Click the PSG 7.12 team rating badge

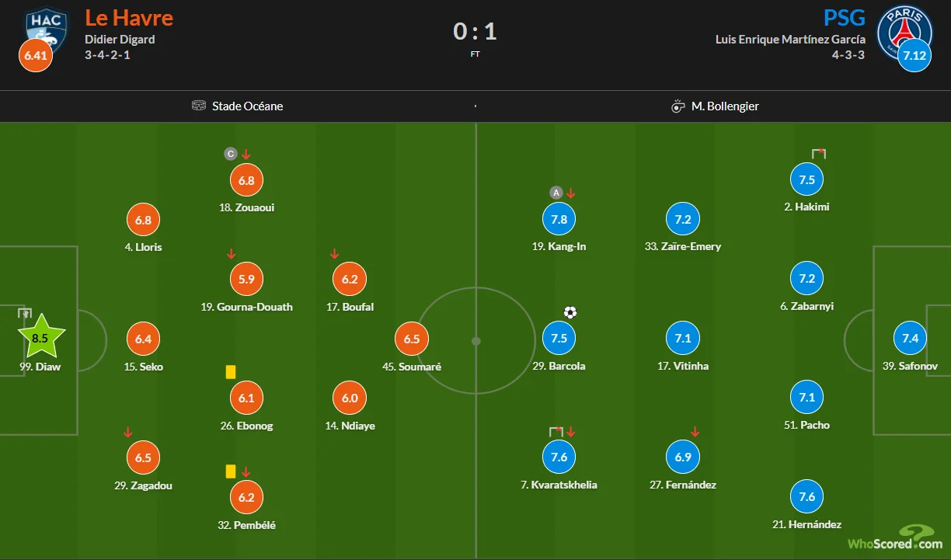coord(914,56)
